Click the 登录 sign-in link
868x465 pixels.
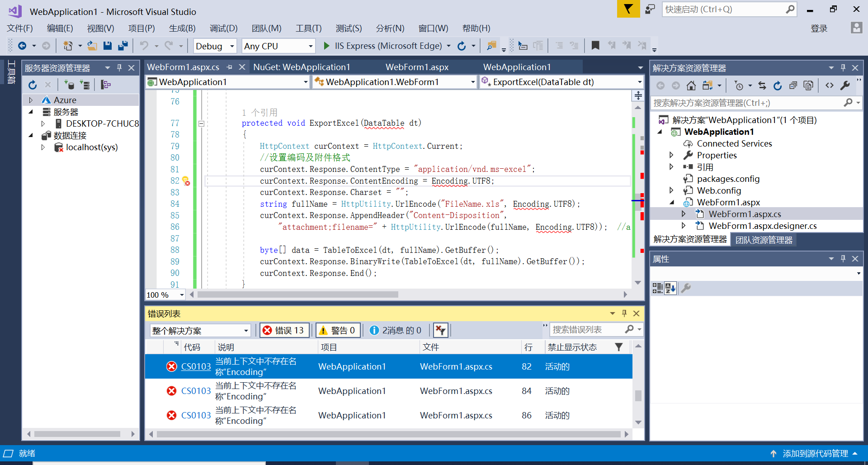[819, 28]
